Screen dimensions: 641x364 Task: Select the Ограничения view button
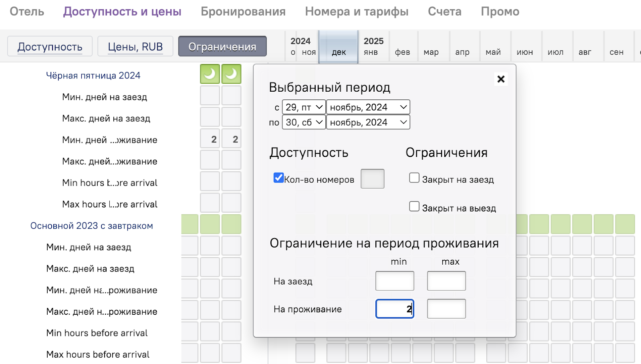point(222,46)
